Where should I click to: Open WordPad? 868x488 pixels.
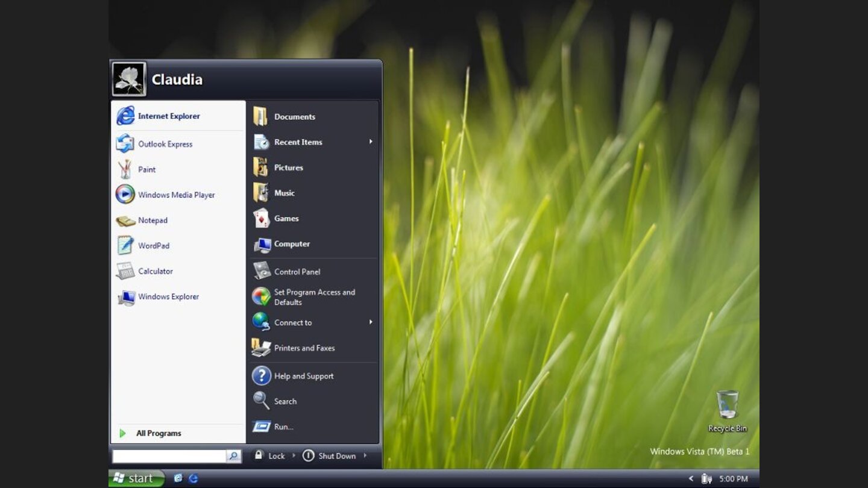pyautogui.click(x=154, y=246)
